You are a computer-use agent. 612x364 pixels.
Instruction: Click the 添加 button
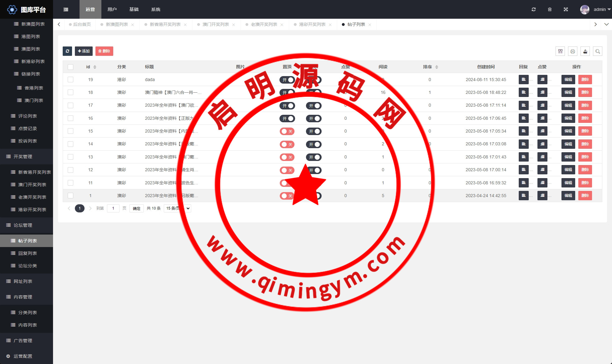[x=84, y=51]
